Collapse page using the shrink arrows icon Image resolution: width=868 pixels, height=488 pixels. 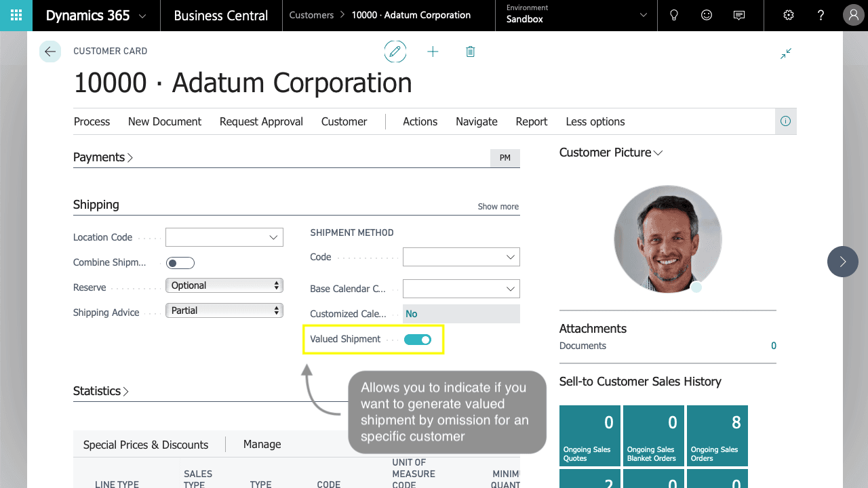(786, 54)
